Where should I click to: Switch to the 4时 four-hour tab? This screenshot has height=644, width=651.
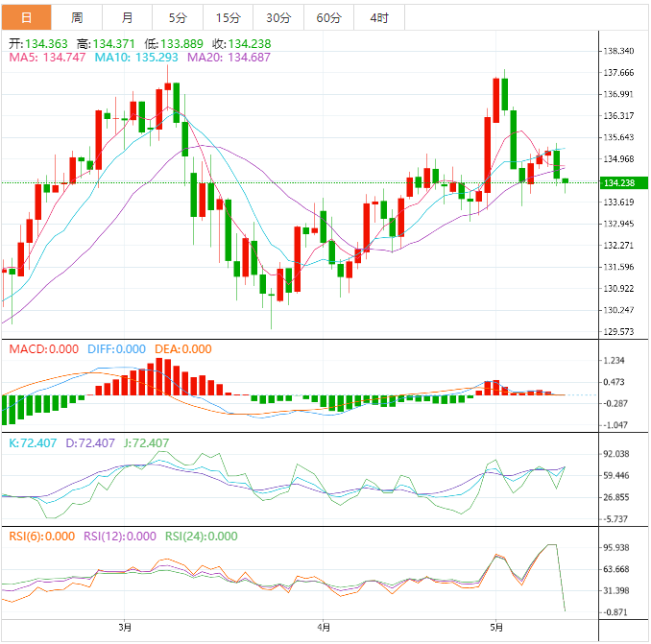tap(379, 17)
